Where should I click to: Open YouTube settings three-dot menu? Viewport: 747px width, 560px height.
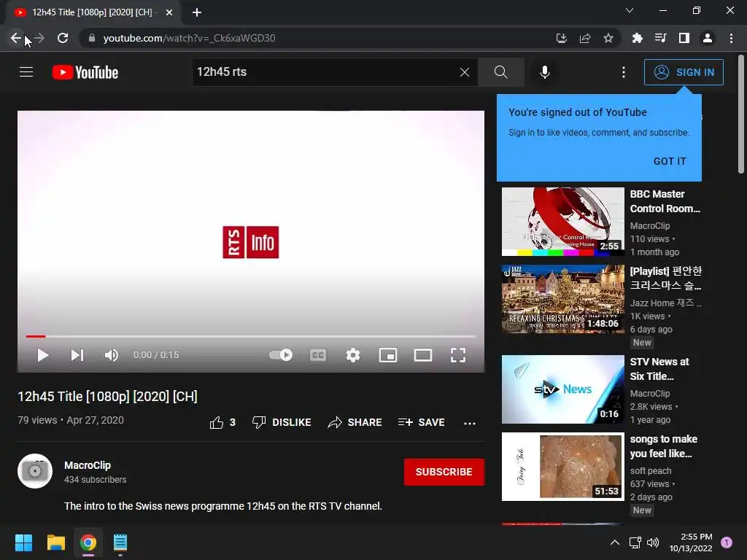coord(624,72)
